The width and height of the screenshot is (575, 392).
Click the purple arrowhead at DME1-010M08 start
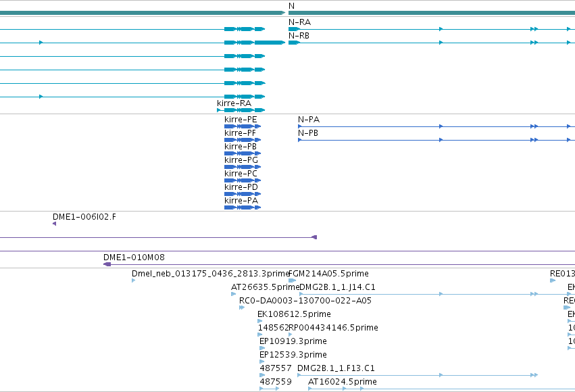click(x=107, y=264)
